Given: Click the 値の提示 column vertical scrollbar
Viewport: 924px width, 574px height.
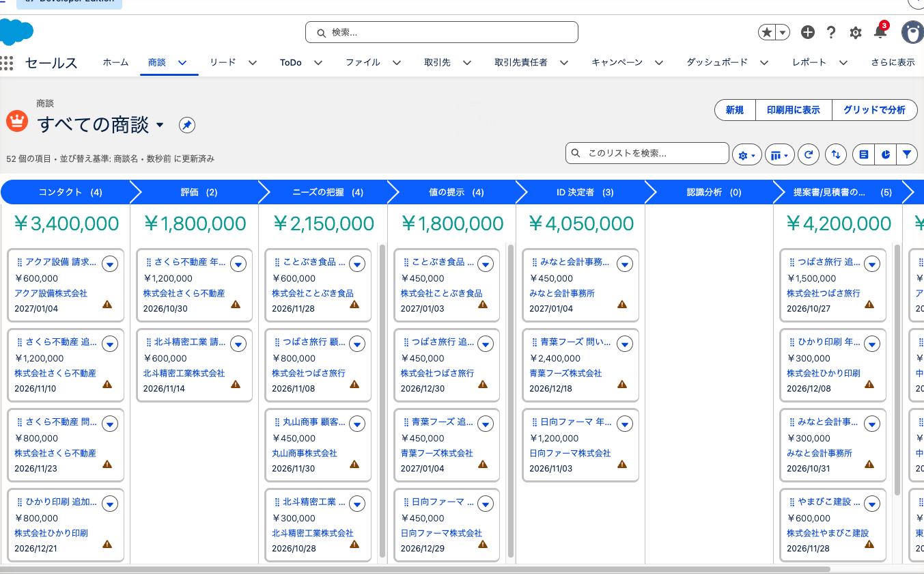Looking at the screenshot, I should (511, 401).
